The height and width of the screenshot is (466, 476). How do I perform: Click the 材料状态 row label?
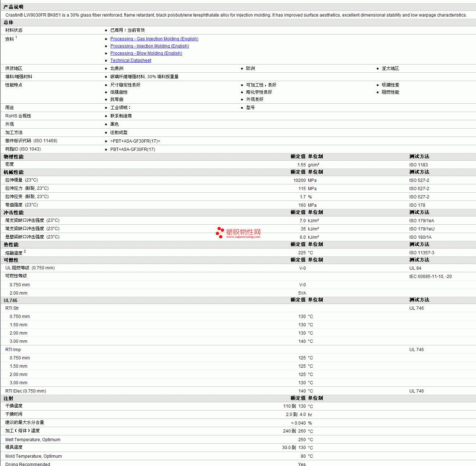(14, 30)
